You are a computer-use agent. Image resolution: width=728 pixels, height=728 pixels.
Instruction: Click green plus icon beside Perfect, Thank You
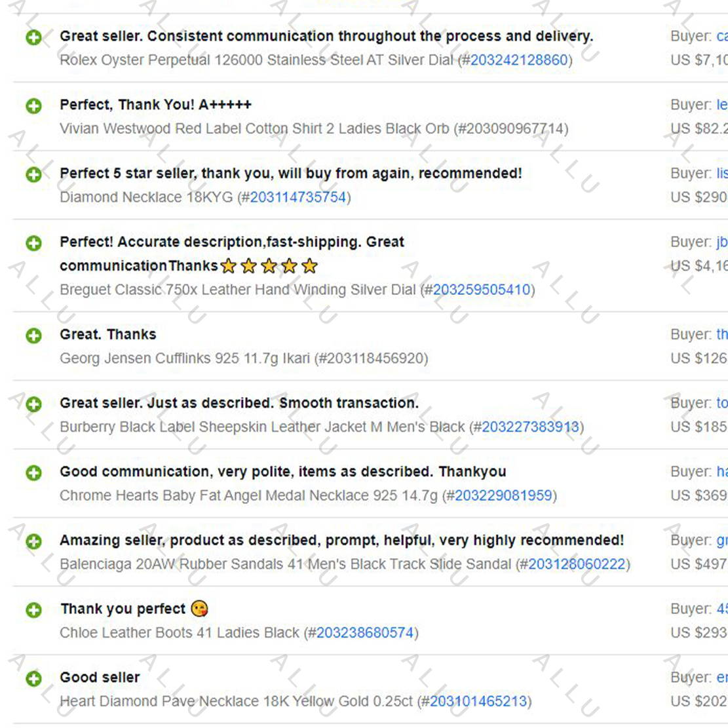click(x=33, y=106)
